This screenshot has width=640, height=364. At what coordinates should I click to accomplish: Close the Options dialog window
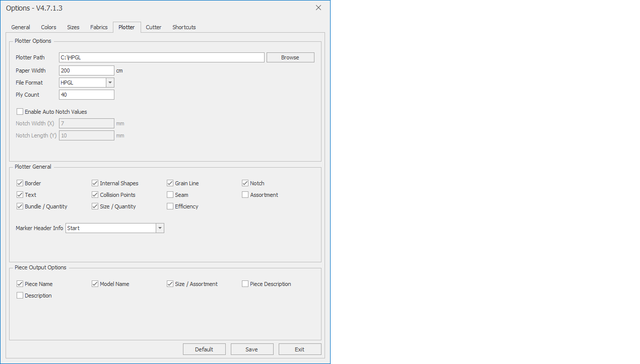click(x=318, y=8)
